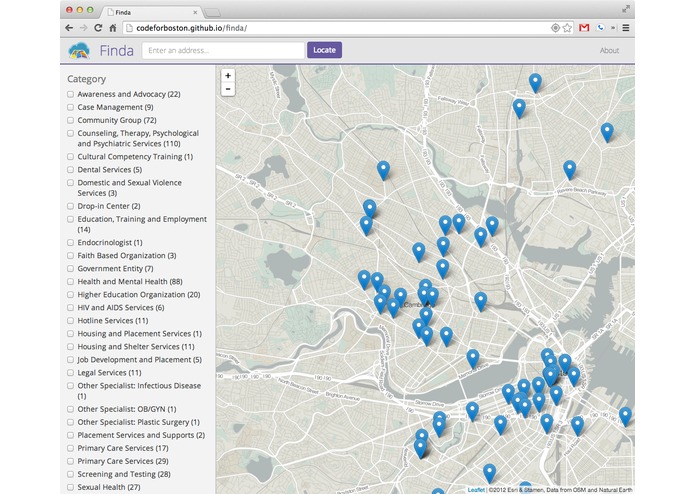Click the browser forward arrow
The height and width of the screenshot is (494, 695).
click(x=83, y=28)
